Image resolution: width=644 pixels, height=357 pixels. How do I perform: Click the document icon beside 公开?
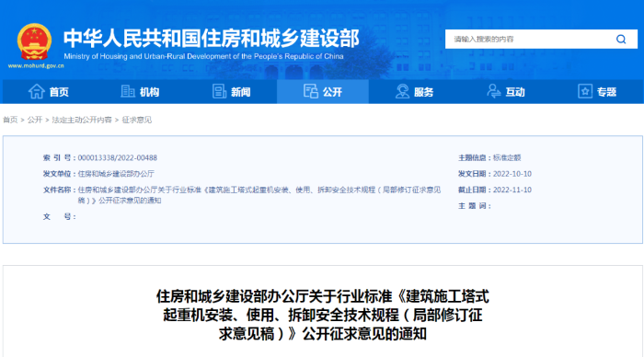[x=311, y=91]
